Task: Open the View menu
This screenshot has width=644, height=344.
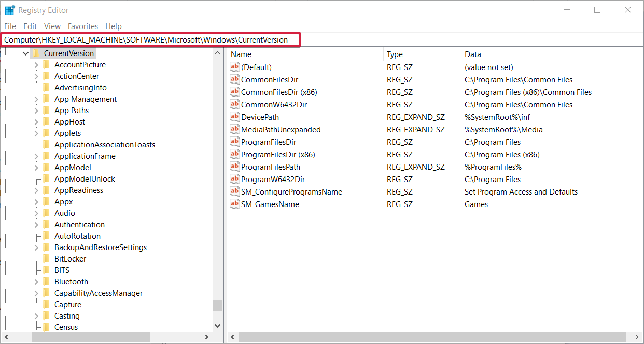Action: (52, 26)
